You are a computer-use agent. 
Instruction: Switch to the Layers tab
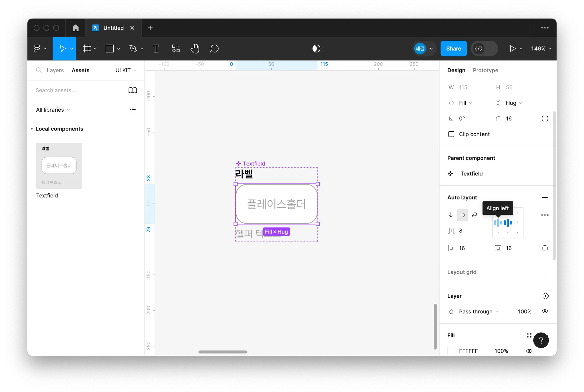pyautogui.click(x=55, y=70)
